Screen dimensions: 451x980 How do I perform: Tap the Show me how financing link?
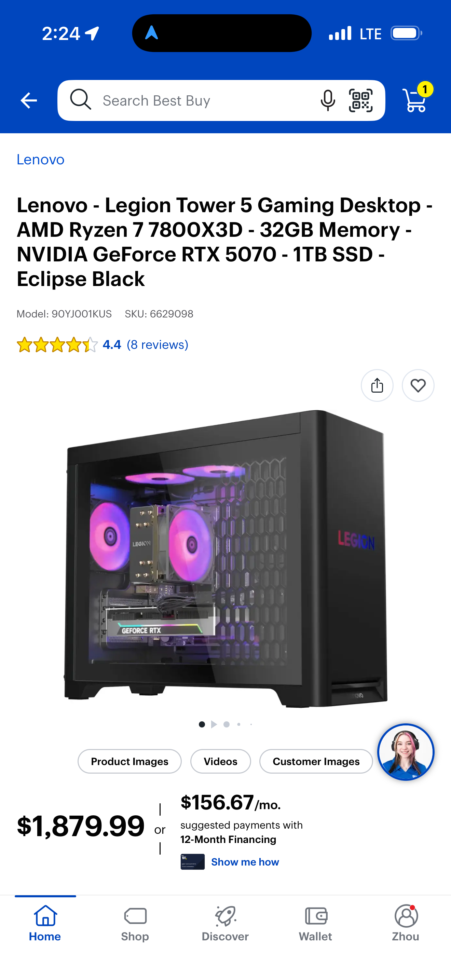click(245, 862)
